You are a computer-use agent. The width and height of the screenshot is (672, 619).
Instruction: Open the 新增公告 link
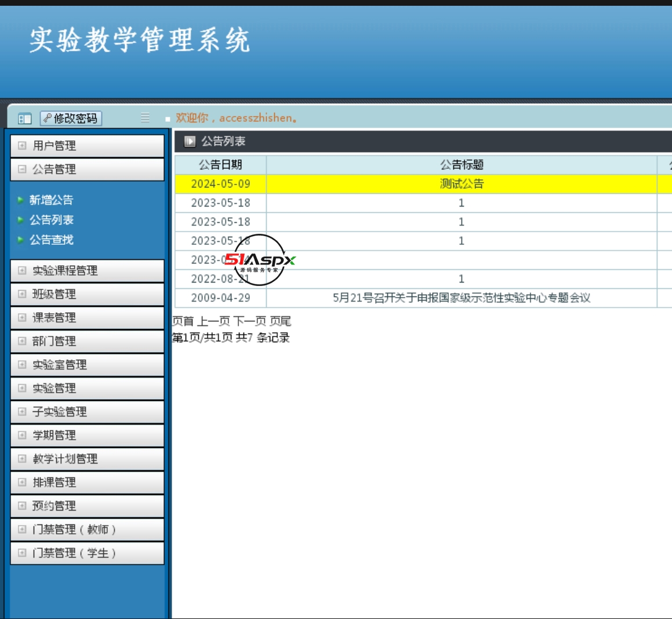[52, 200]
